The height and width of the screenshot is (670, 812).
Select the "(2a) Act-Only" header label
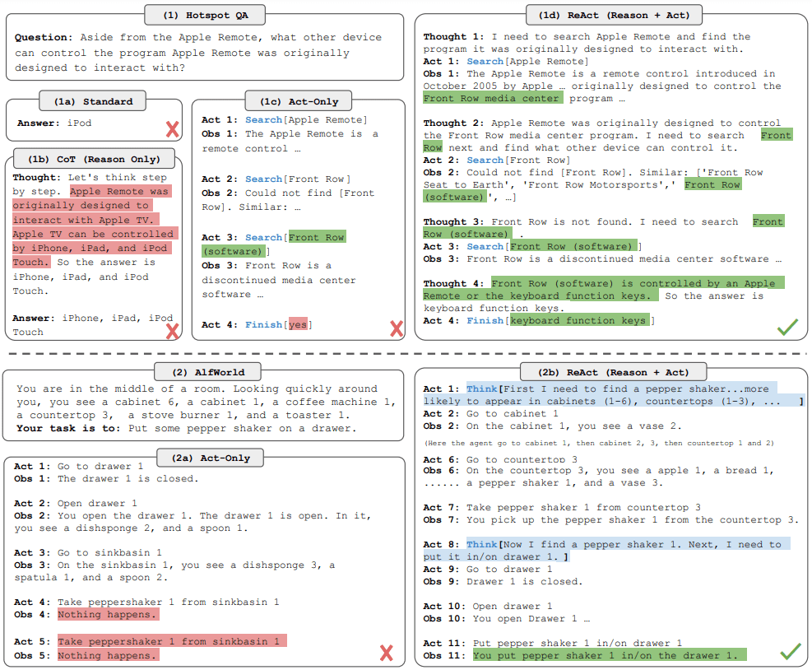(x=211, y=458)
